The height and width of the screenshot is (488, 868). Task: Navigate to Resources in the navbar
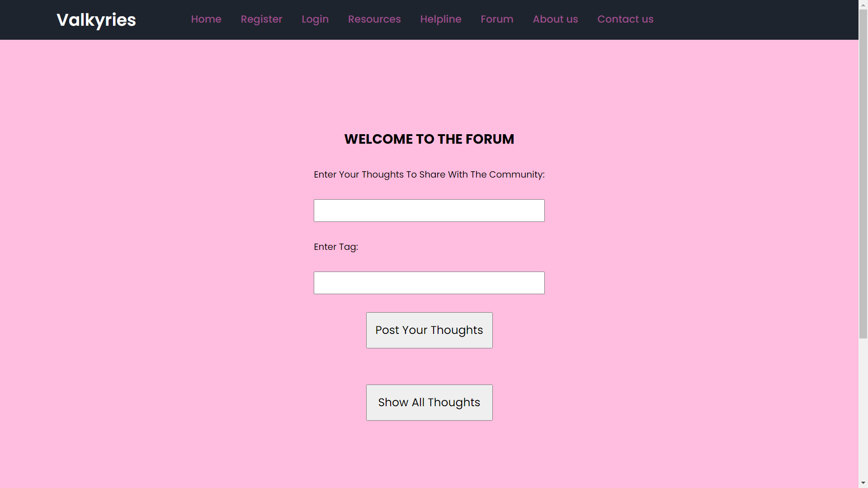tap(374, 19)
